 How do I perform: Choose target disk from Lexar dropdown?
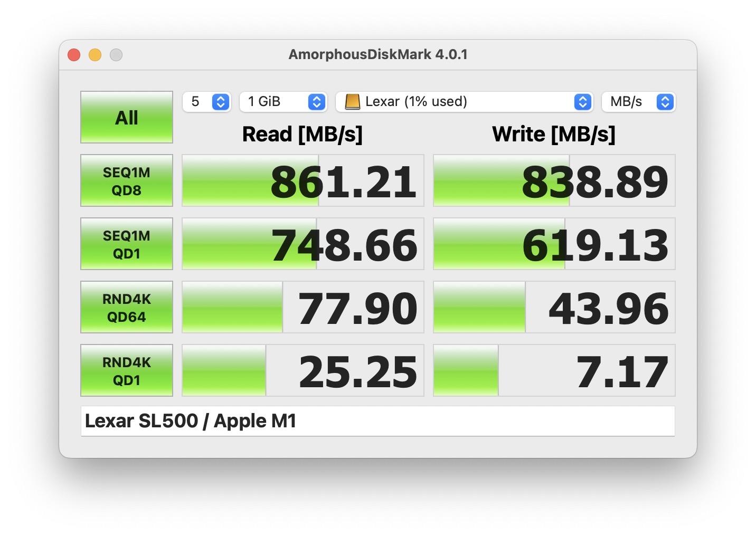click(465, 102)
